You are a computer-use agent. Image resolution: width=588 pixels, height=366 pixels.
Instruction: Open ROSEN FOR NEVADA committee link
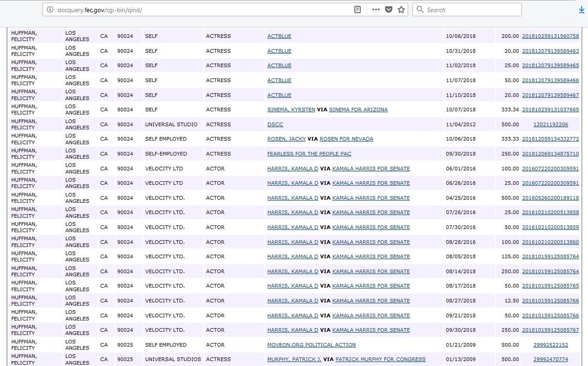pyautogui.click(x=346, y=139)
